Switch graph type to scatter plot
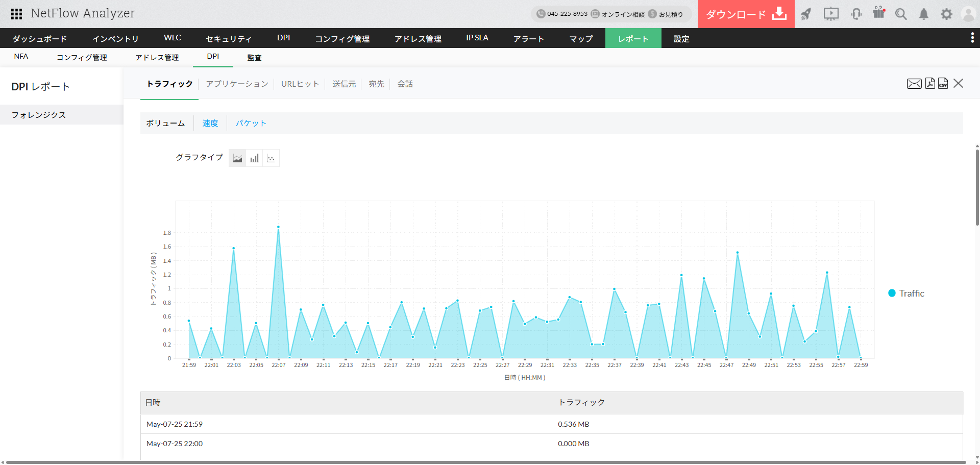Image resolution: width=980 pixels, height=465 pixels. click(271, 158)
